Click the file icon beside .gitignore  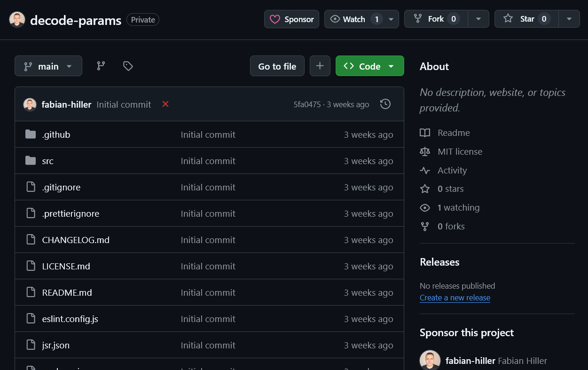click(31, 187)
